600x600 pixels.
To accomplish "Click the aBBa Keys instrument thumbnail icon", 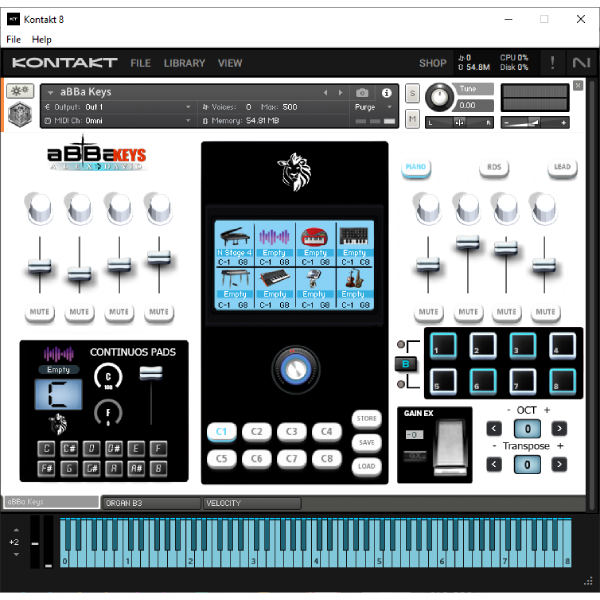I will click(20, 114).
